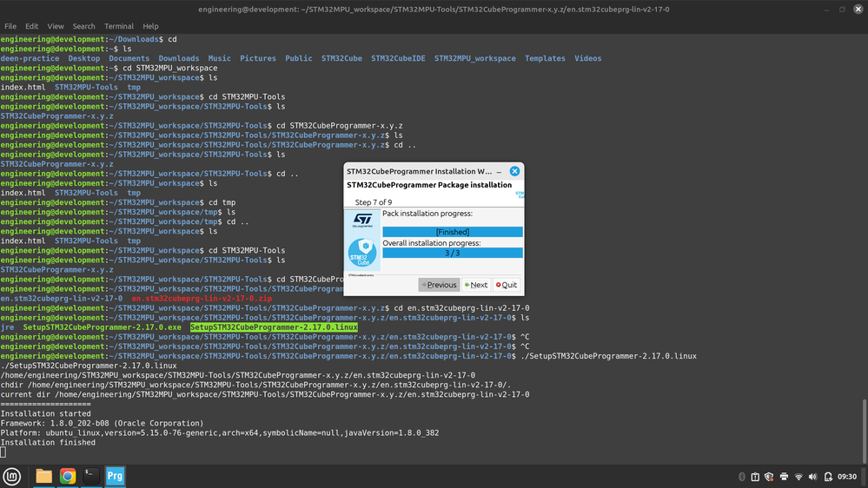The height and width of the screenshot is (488, 868).
Task: Click Next in the installation wizard
Action: tap(476, 285)
